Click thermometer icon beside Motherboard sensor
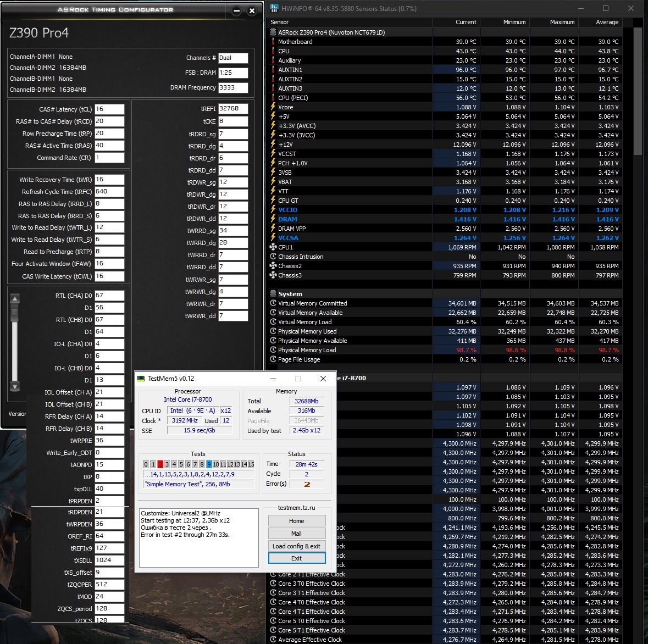Image resolution: width=648 pixels, height=644 pixels. (x=273, y=42)
